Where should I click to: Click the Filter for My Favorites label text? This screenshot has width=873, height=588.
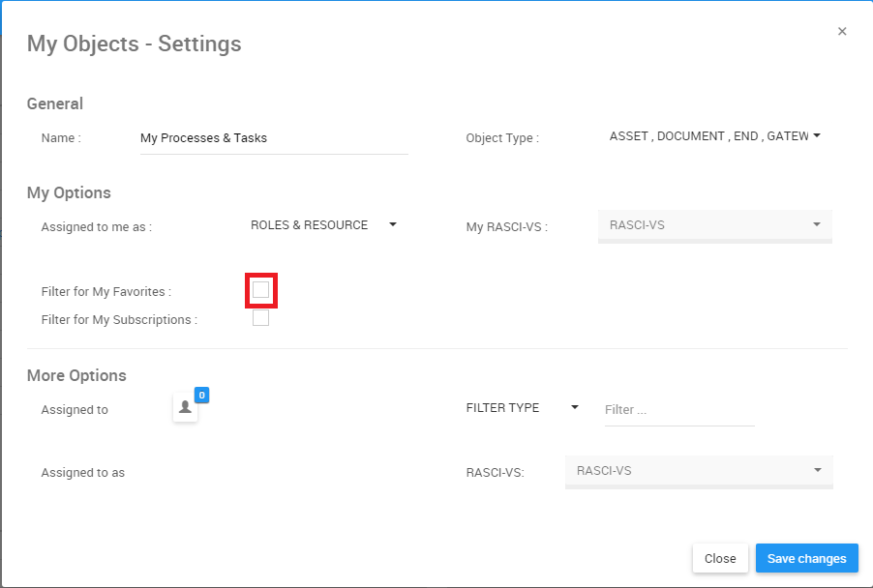(x=105, y=292)
